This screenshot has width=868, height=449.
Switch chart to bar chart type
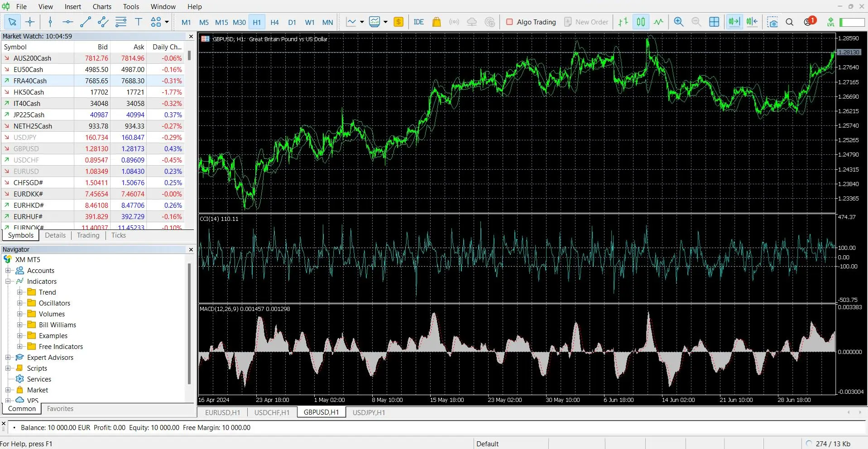click(623, 22)
